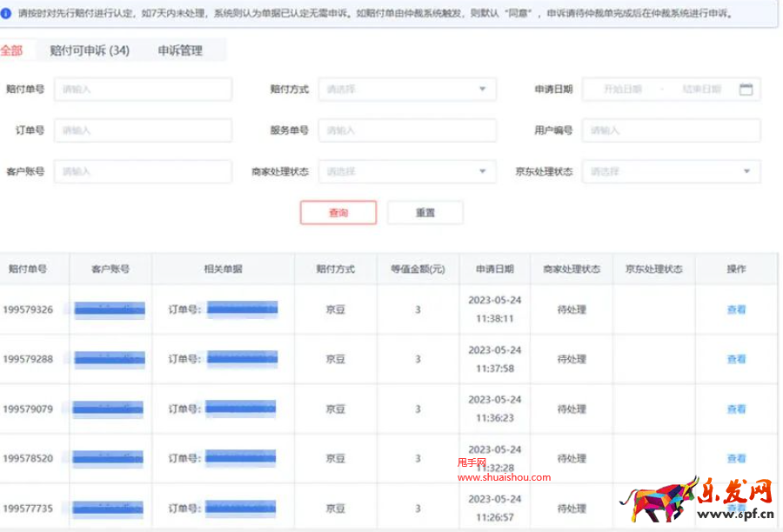Screen dimensions: 783x532
Task: Click 查看 for claim 199579326
Action: (x=736, y=309)
